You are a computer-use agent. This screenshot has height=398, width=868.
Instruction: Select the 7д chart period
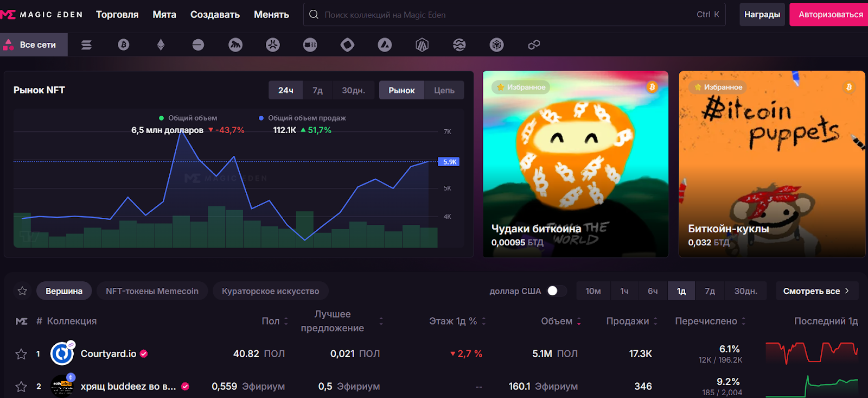point(317,91)
